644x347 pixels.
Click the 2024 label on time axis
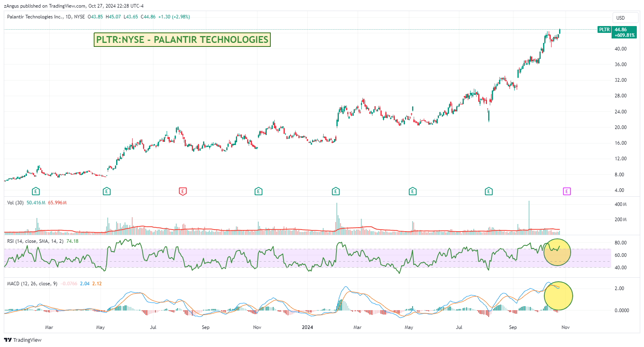pyautogui.click(x=308, y=327)
